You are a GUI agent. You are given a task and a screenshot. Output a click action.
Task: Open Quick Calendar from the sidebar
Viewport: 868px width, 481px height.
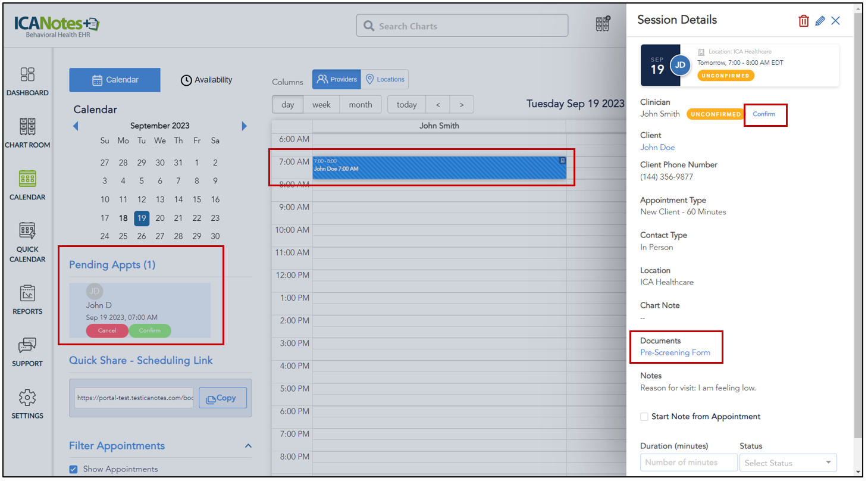[27, 231]
